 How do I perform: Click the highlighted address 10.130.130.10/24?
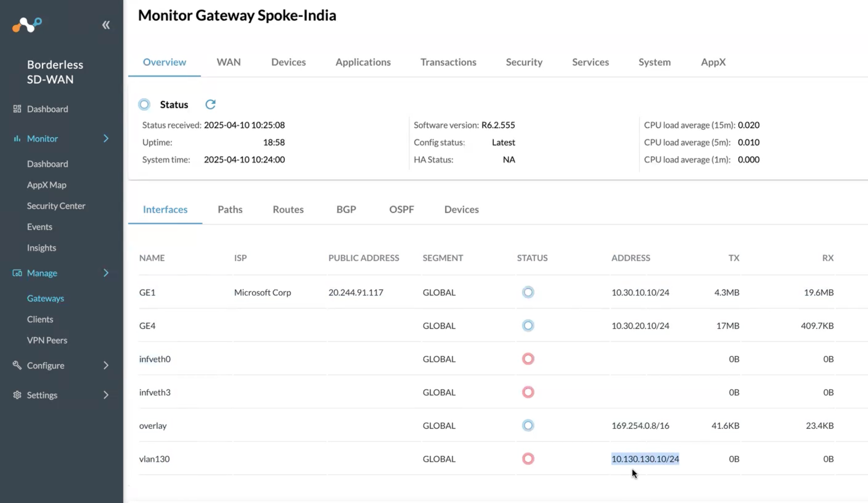645,459
